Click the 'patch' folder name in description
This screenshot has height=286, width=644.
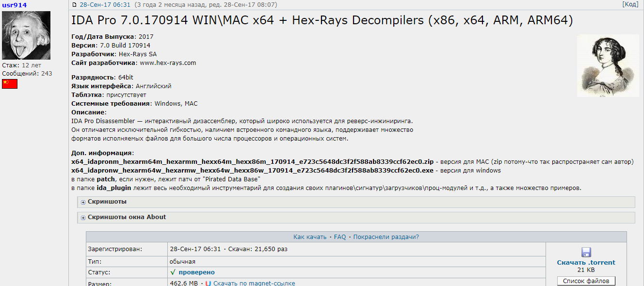[106, 179]
